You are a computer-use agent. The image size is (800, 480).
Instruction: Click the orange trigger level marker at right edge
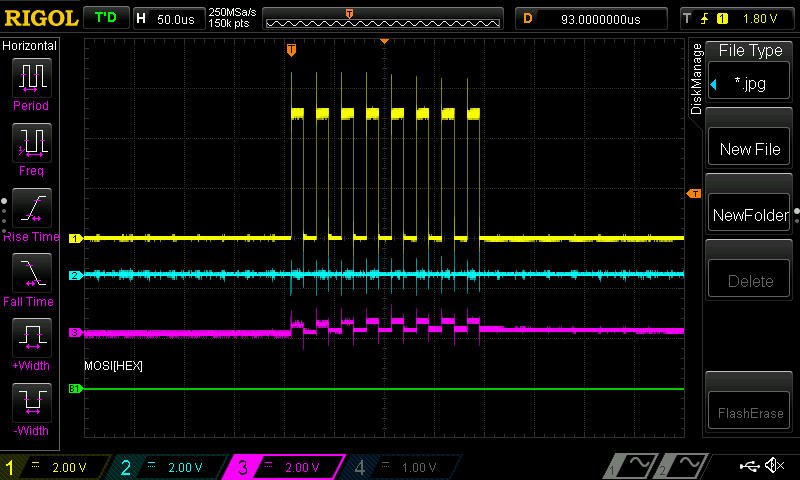[x=694, y=194]
